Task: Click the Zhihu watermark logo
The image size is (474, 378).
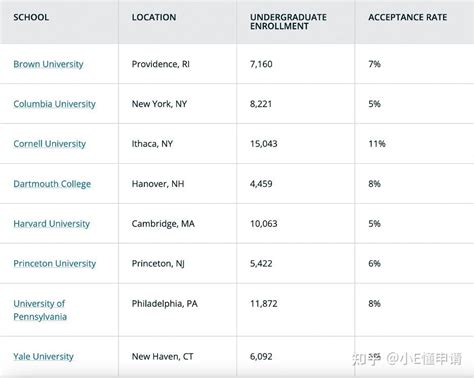Action: click(366, 359)
